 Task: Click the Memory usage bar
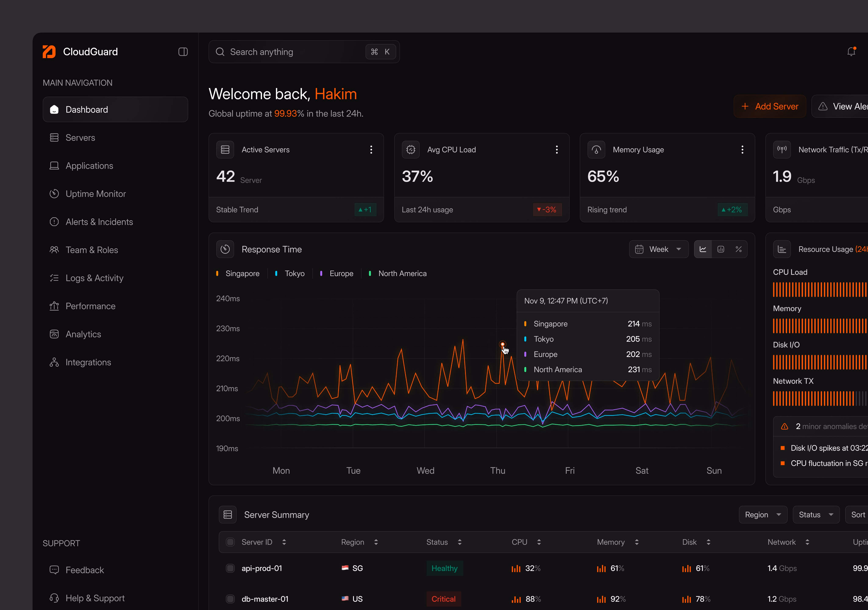[820, 326]
